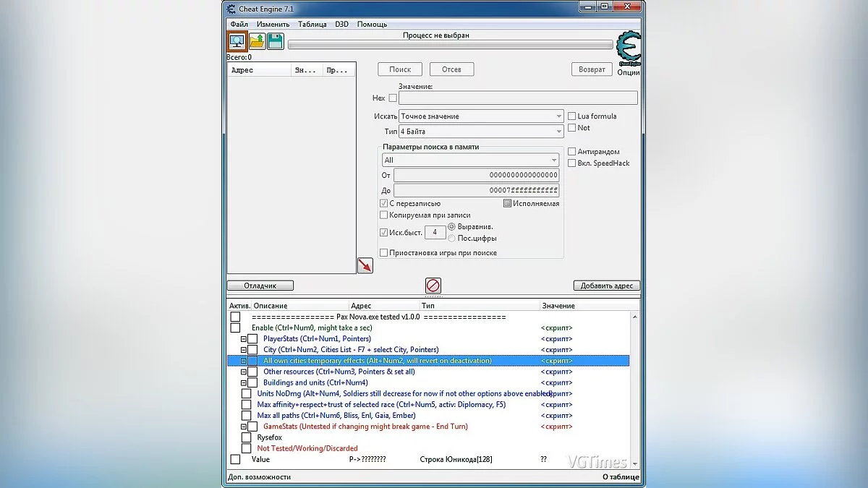The image size is (868, 488).
Task: Toggle the Исполняемая checkbox
Action: coord(507,204)
